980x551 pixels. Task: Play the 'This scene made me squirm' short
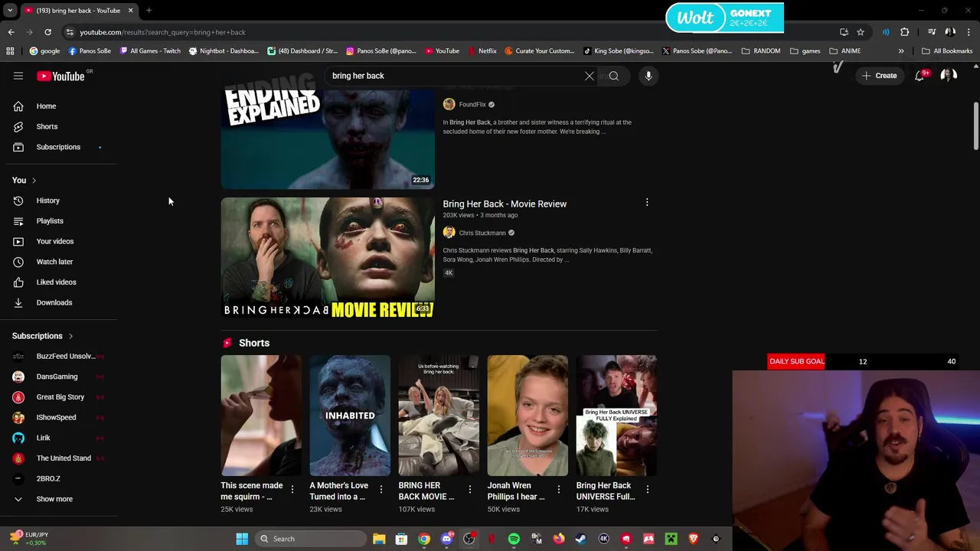point(261,416)
